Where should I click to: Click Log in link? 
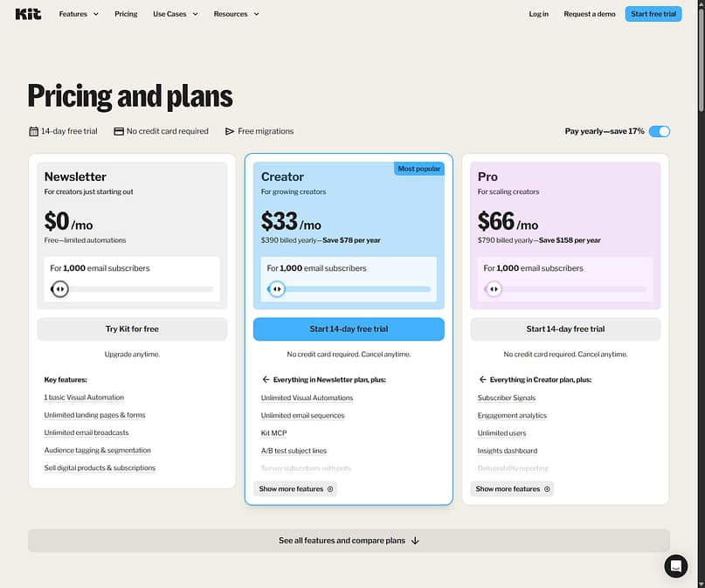(538, 14)
